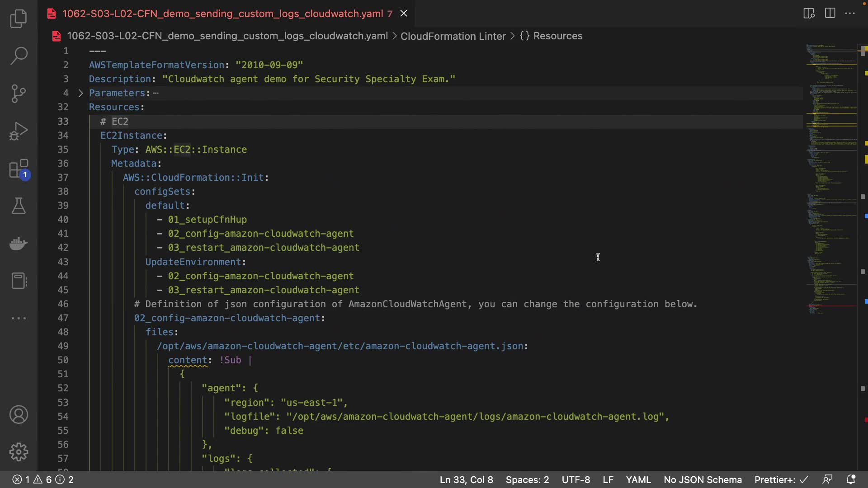Click CloudFormation Linter breadcrumb
This screenshot has height=488, width=868.
[x=453, y=36]
